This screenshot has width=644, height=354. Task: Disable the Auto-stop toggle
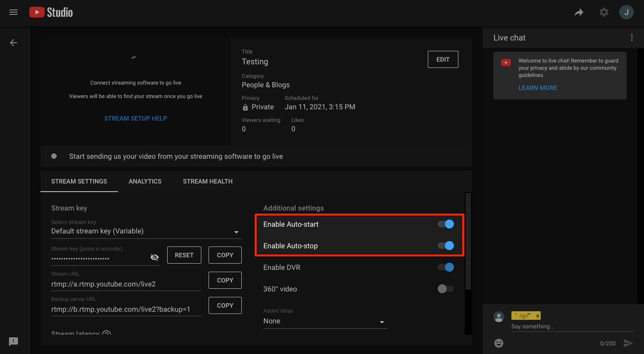445,246
